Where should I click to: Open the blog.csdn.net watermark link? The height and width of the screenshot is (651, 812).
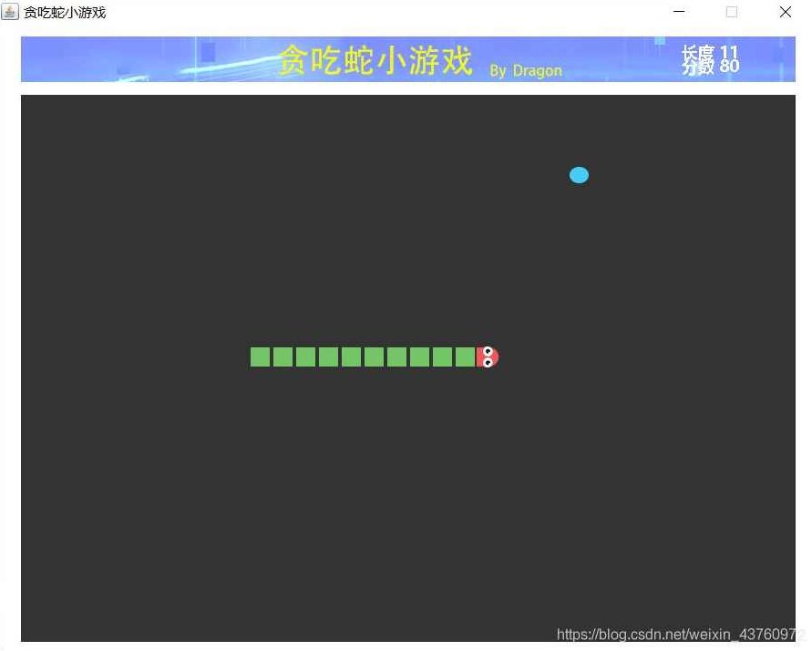[x=679, y=635]
